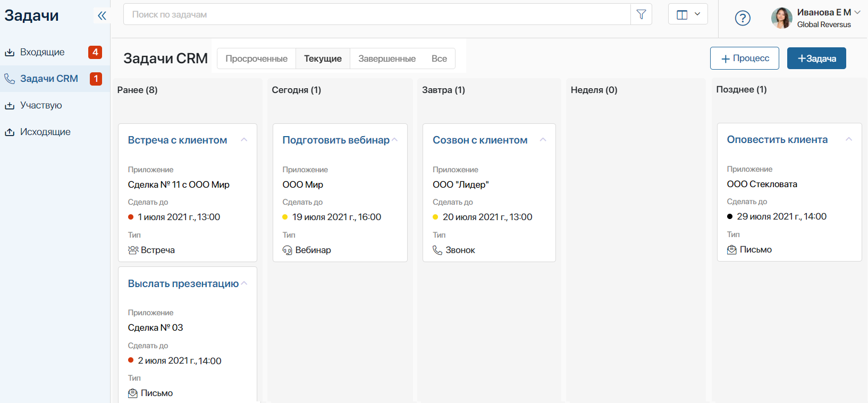Click envelope icon on Выслать презентацию card
This screenshot has width=868, height=403.
[x=133, y=393]
